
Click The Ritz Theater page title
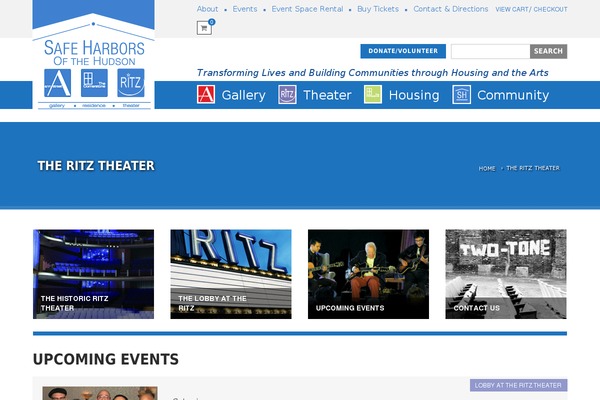(96, 166)
